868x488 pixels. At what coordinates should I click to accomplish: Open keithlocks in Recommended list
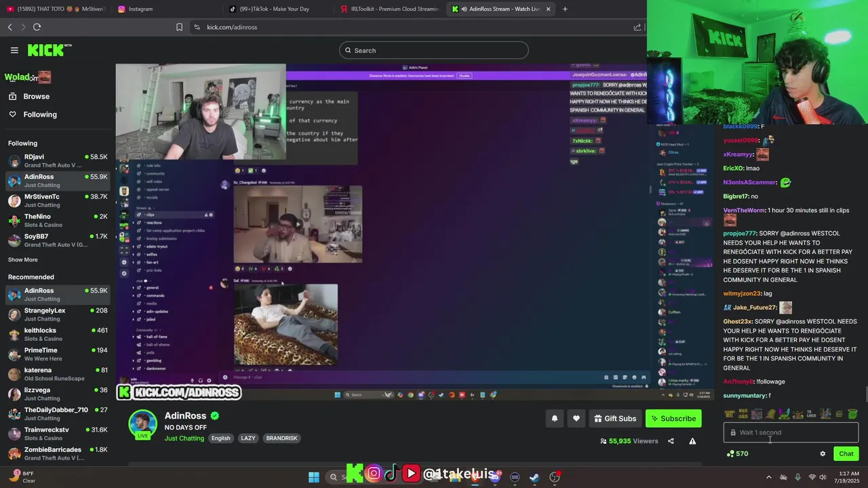pos(58,334)
